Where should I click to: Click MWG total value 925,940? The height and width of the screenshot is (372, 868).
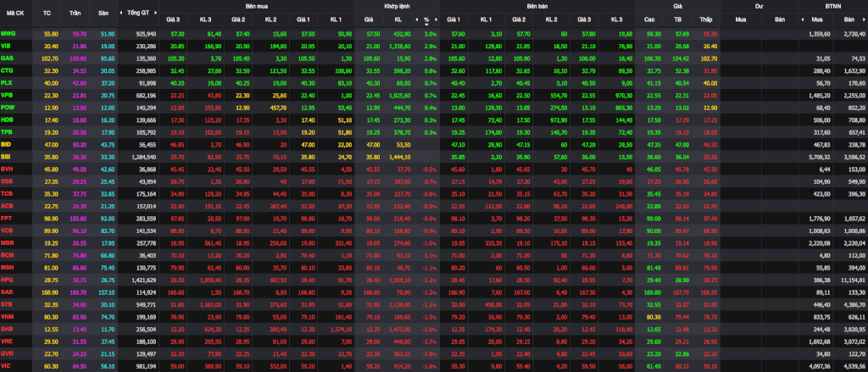pos(147,34)
